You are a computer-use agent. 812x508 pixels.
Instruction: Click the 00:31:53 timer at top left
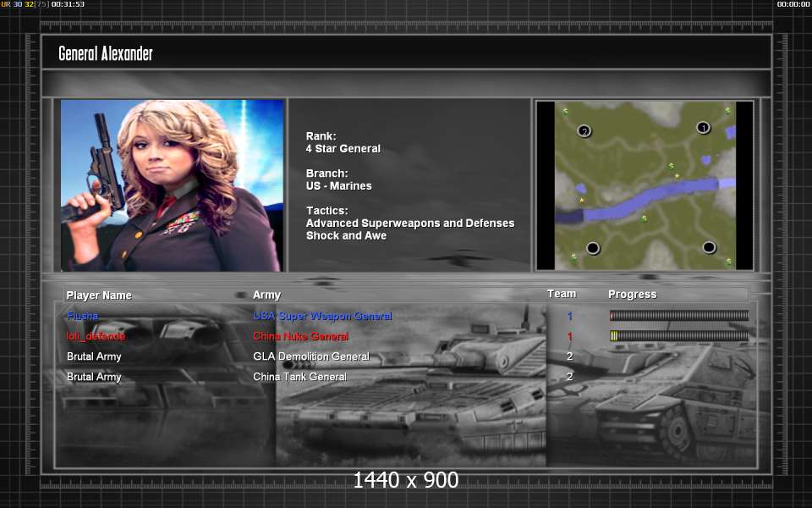pyautogui.click(x=68, y=4)
